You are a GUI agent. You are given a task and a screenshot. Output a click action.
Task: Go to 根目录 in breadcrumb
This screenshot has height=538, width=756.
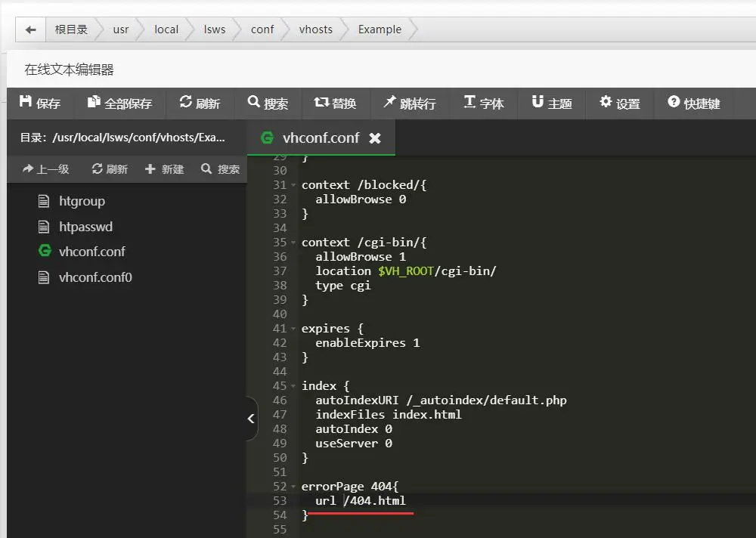(x=71, y=29)
